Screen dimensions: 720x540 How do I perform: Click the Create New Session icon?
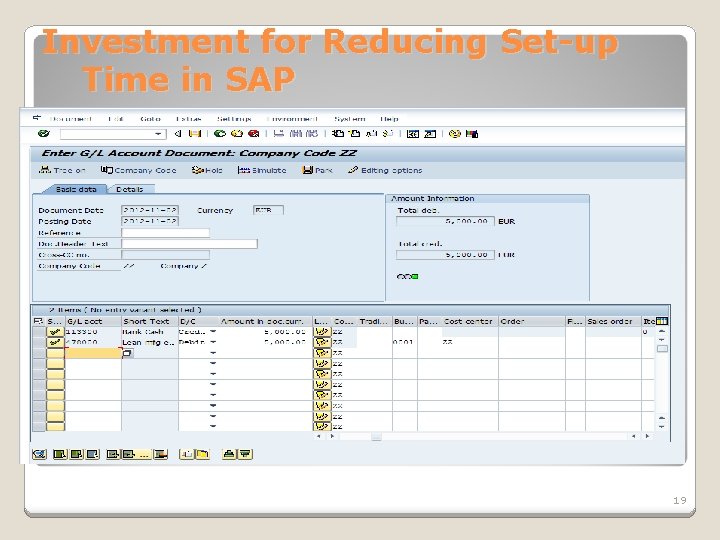413,134
